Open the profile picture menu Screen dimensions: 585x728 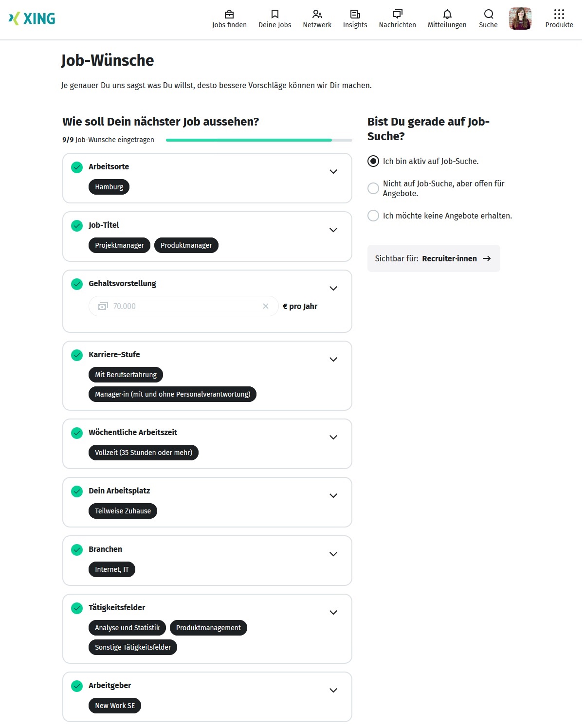click(520, 18)
